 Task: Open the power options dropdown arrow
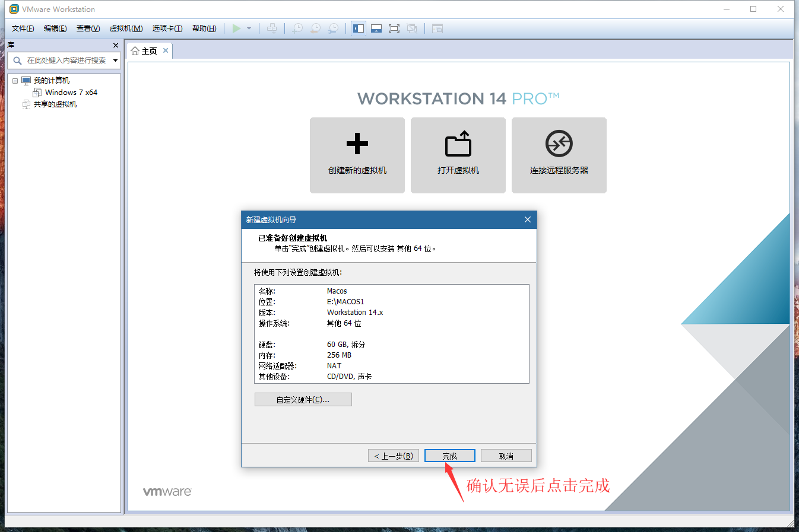click(249, 28)
